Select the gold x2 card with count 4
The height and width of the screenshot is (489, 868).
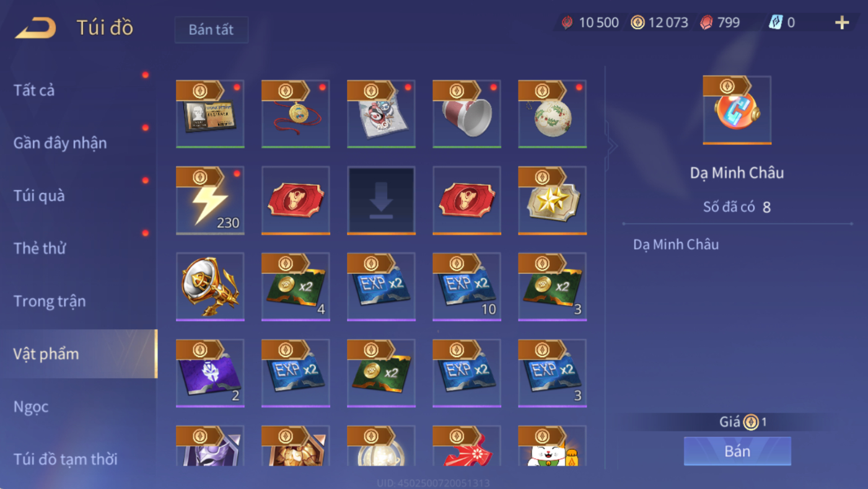pyautogui.click(x=296, y=286)
